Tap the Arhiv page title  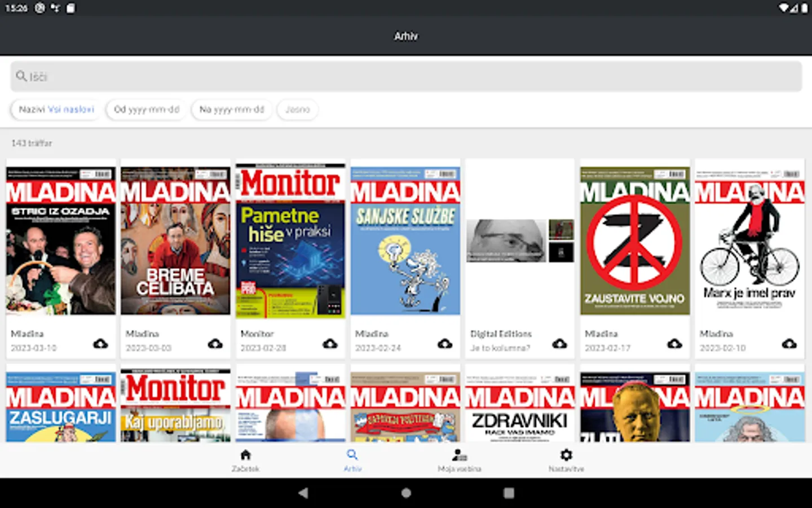pyautogui.click(x=406, y=36)
